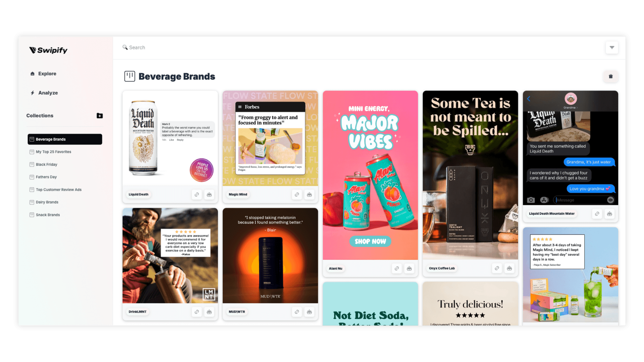Select the Top Customer Review Ads collection

point(58,189)
